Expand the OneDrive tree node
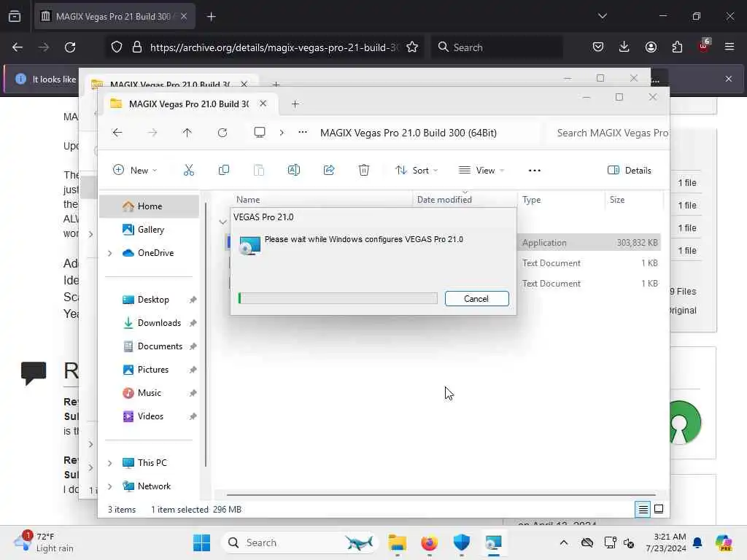This screenshot has width=747, height=560. (x=110, y=253)
